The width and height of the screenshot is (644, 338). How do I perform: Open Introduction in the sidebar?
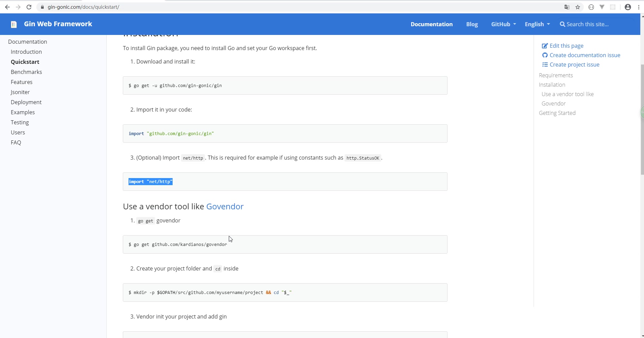pos(26,52)
